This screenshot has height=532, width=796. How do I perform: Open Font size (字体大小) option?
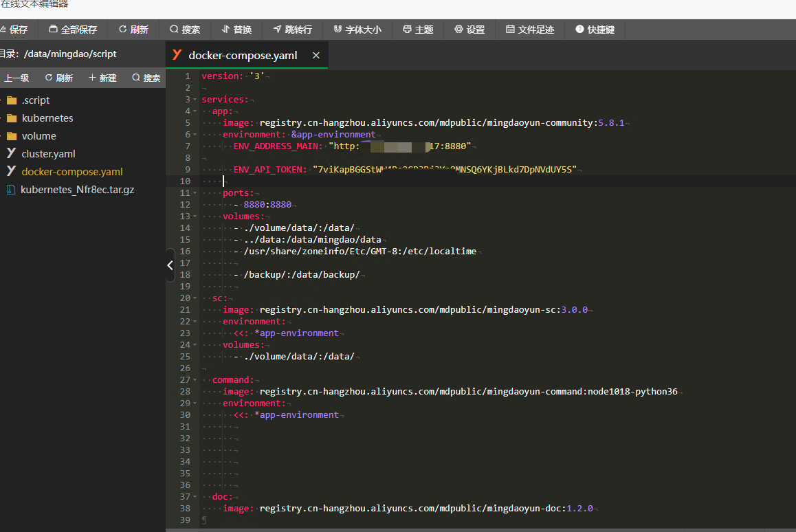click(x=357, y=30)
